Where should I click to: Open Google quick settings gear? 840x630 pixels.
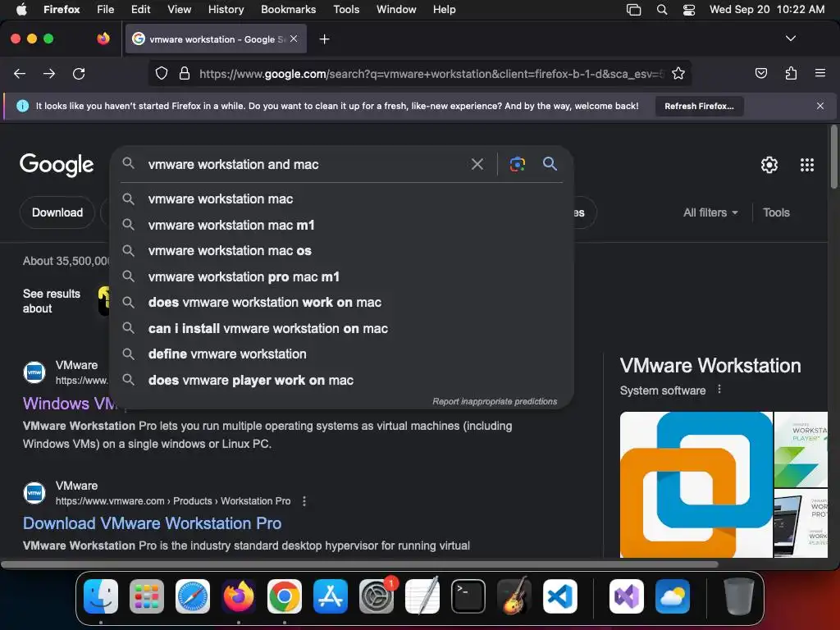769,164
